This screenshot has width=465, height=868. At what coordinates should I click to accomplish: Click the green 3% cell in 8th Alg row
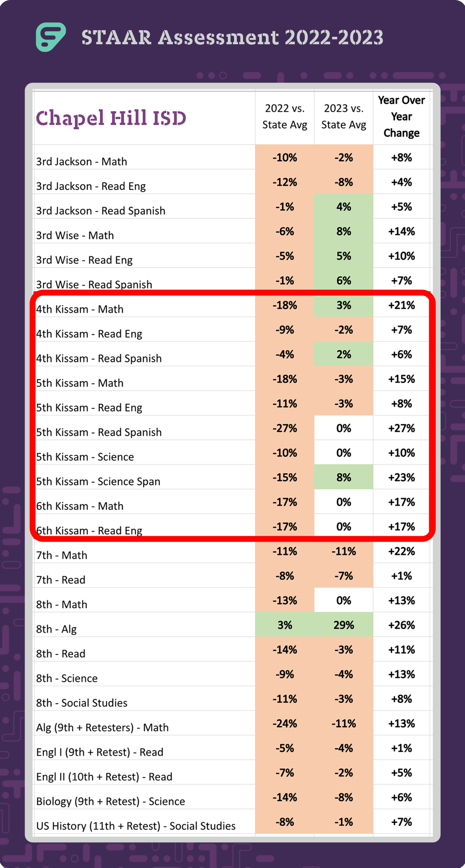(x=285, y=625)
